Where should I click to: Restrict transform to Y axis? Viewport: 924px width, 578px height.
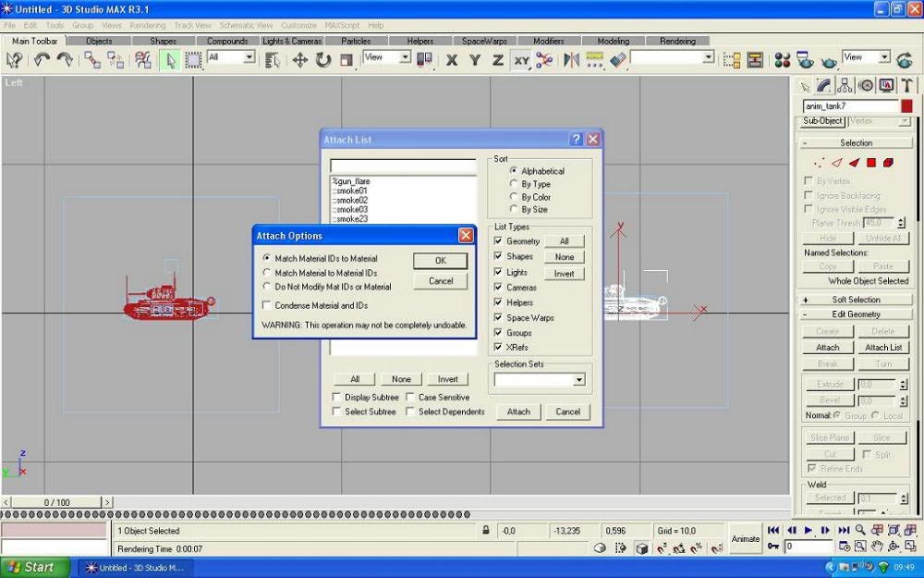pyautogui.click(x=475, y=59)
